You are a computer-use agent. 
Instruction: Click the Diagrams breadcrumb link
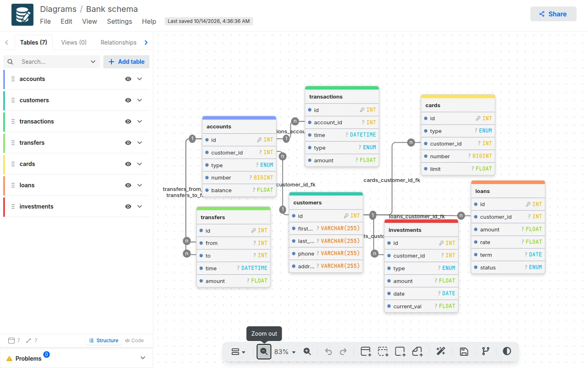pos(58,9)
